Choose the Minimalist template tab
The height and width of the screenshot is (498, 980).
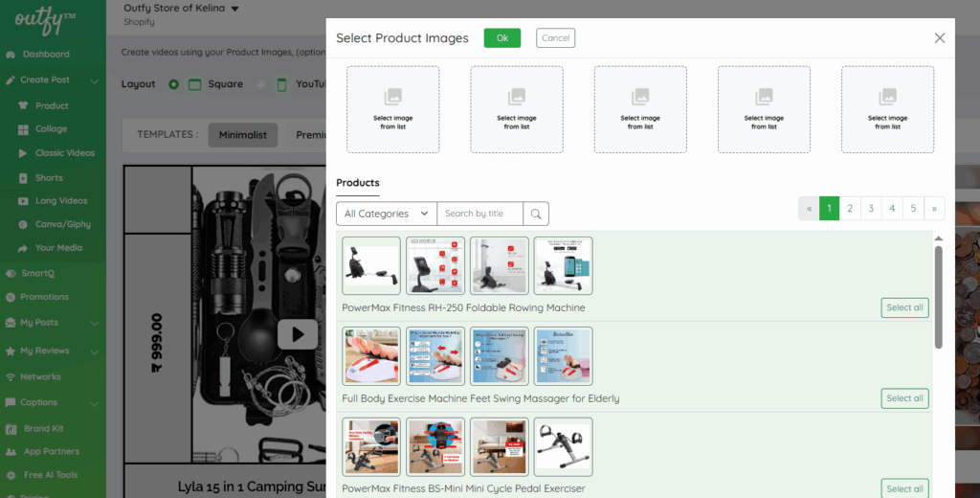click(242, 135)
